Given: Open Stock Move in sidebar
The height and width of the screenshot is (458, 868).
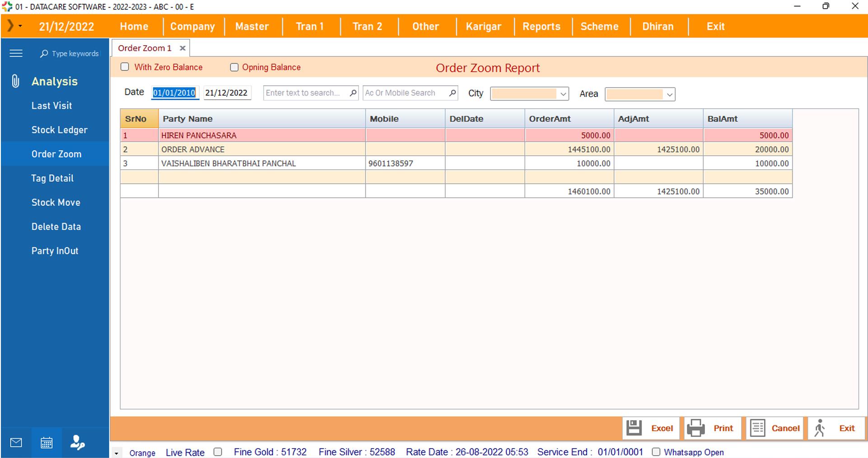Looking at the screenshot, I should [56, 203].
